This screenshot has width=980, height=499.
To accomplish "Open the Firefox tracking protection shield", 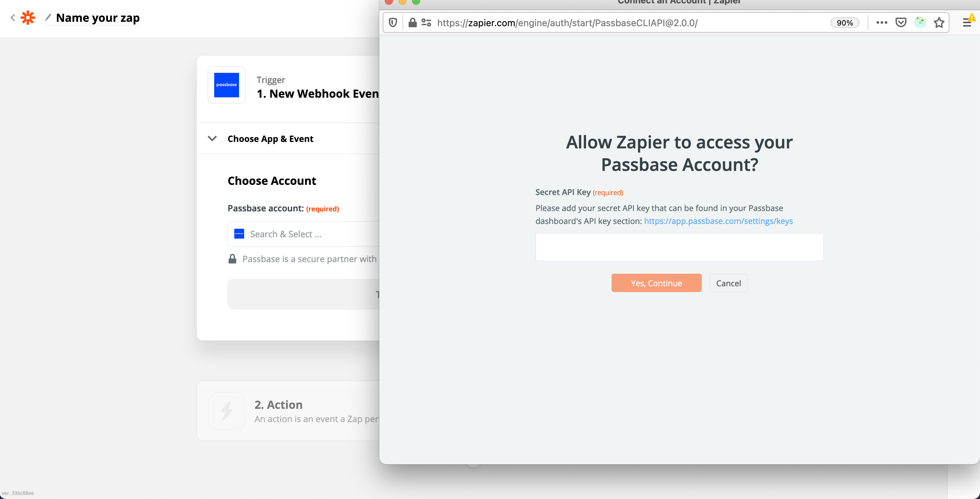I will (x=393, y=23).
